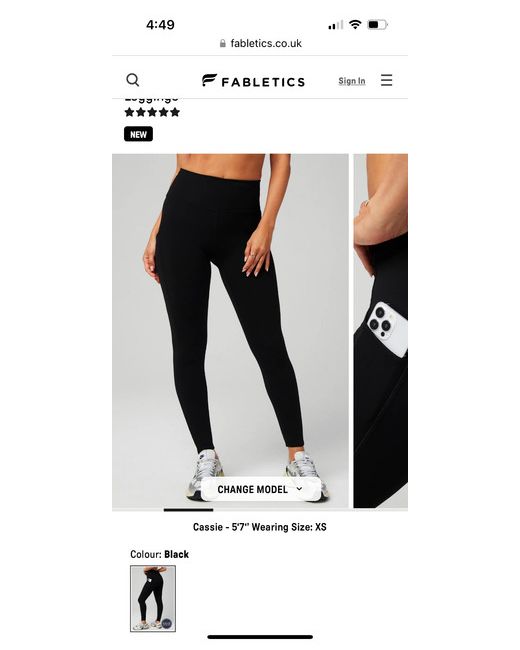This screenshot has width=520, height=650.
Task: Open the phone pocket detail image
Action: 380,330
